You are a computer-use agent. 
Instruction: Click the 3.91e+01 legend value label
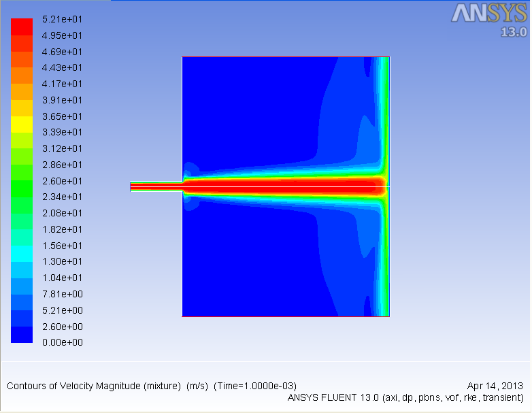63,100
